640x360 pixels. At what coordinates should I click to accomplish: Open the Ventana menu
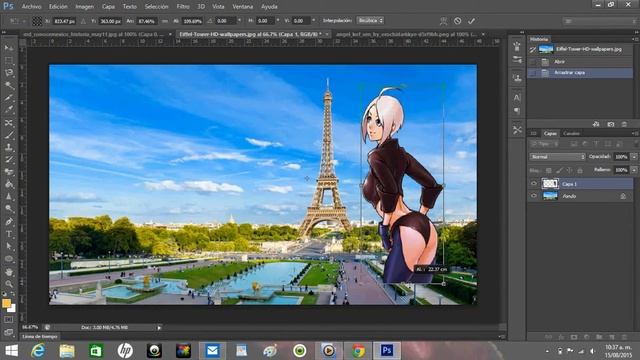coord(242,7)
